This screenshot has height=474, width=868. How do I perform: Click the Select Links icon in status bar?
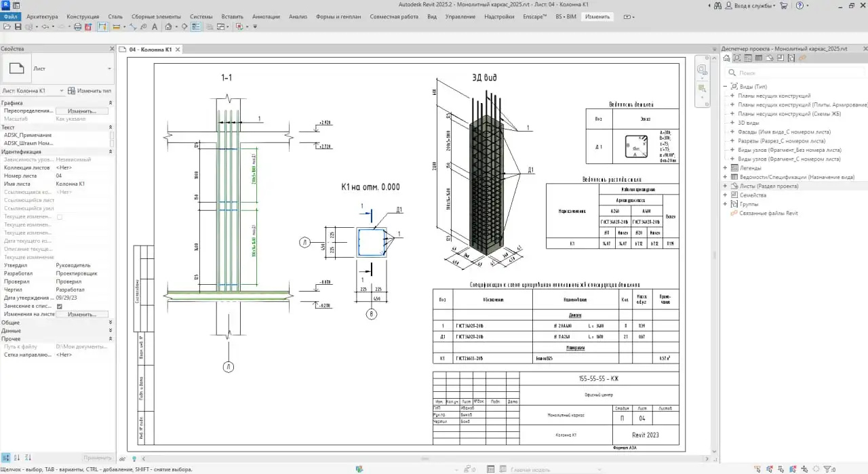(757, 469)
